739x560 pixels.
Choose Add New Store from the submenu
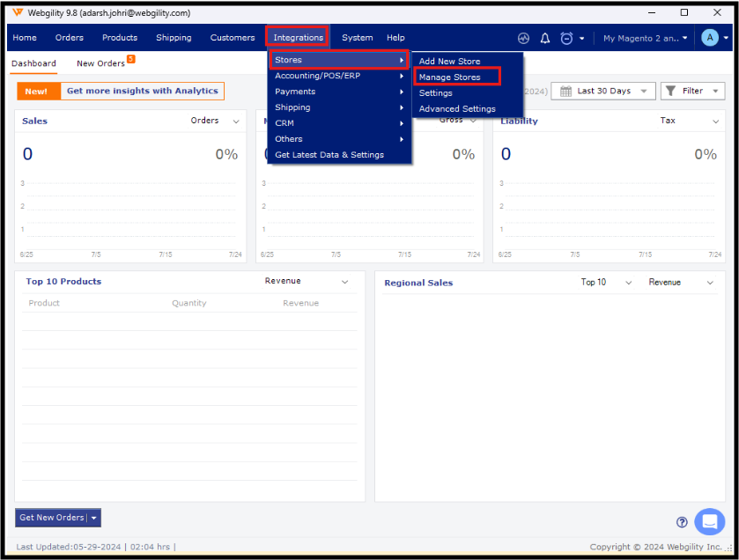[468, 62]
